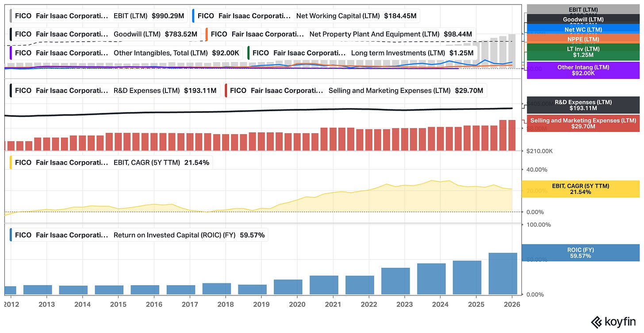
Task: Click the gray color swatch beside EBIT (LTM) legend
Action: pyautogui.click(x=11, y=16)
